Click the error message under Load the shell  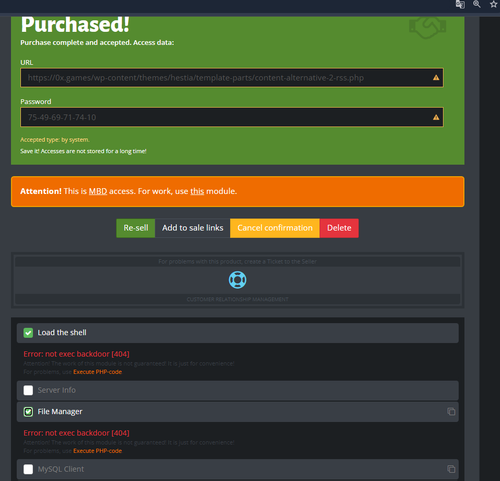point(76,354)
